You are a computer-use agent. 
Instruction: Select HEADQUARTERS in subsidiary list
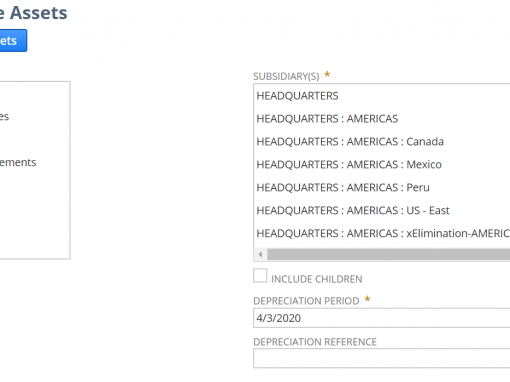pyautogui.click(x=382, y=96)
